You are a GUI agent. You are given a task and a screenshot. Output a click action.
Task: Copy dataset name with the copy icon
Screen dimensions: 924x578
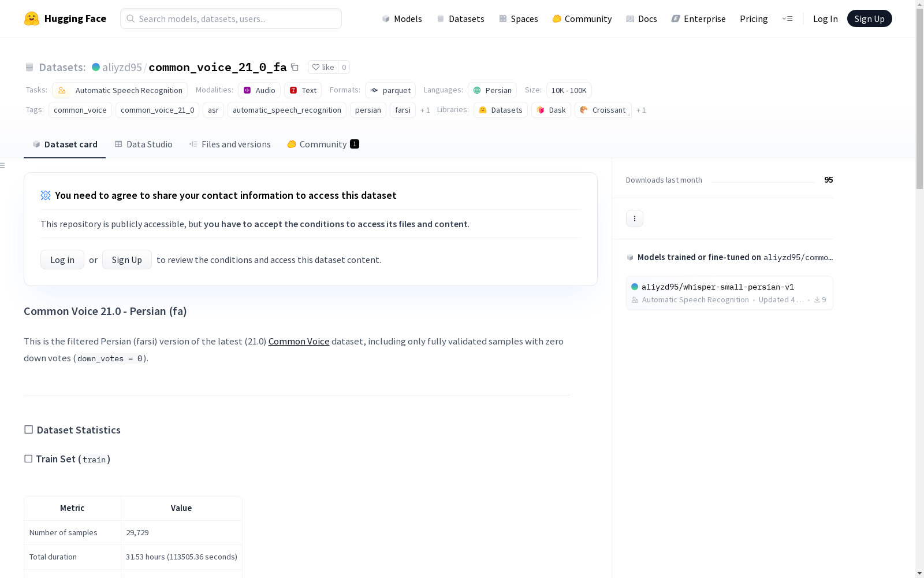[295, 67]
